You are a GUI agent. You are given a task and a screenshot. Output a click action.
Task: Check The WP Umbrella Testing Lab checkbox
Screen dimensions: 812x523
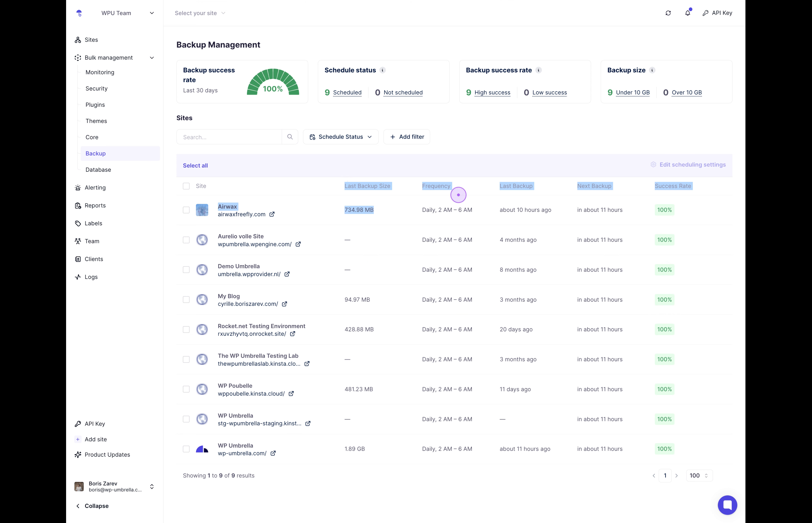click(186, 359)
